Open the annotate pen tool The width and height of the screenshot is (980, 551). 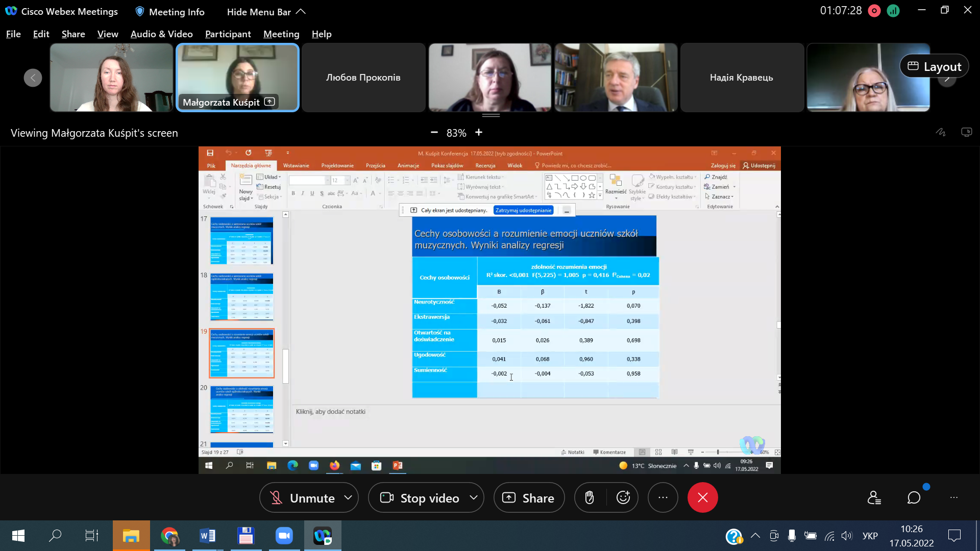pos(940,132)
